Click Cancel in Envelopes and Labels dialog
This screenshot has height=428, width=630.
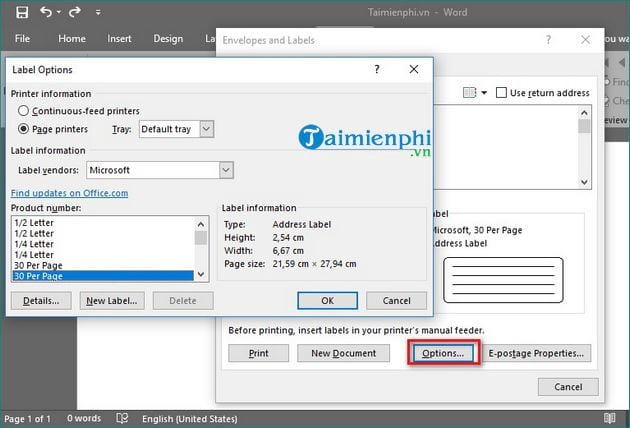[568, 387]
